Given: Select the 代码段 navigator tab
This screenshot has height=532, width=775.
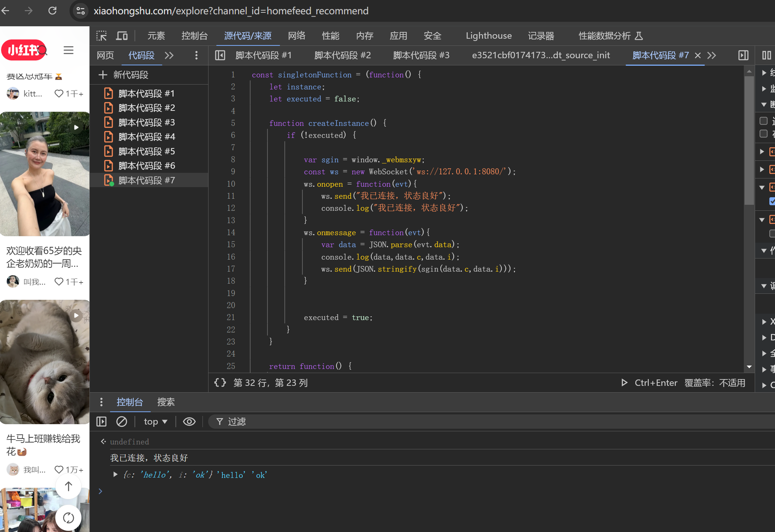Looking at the screenshot, I should click(x=142, y=56).
